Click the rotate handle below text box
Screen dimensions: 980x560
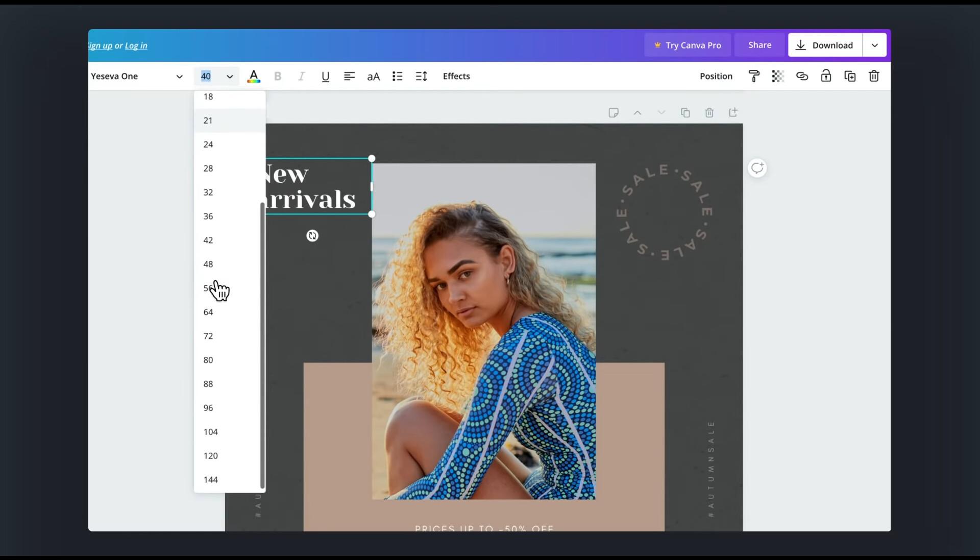[x=312, y=236]
